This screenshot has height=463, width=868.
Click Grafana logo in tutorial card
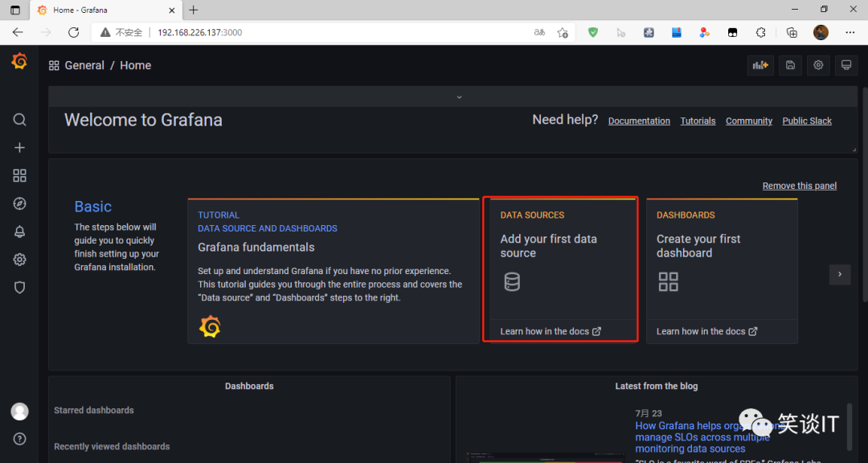[210, 327]
